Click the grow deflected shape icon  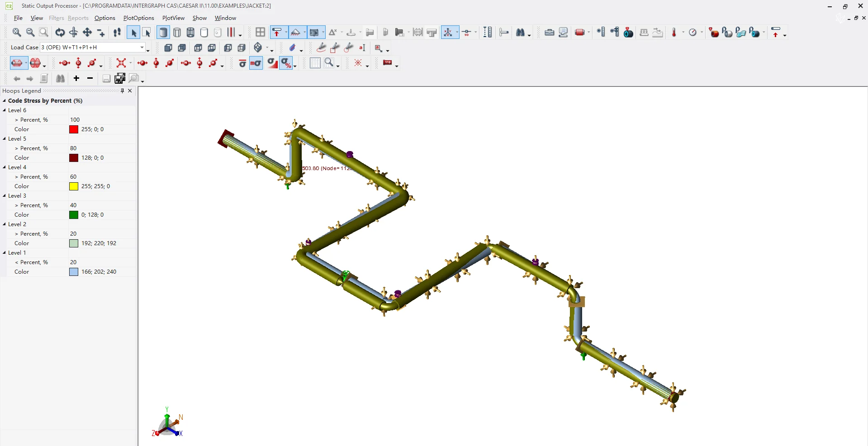[x=35, y=63]
